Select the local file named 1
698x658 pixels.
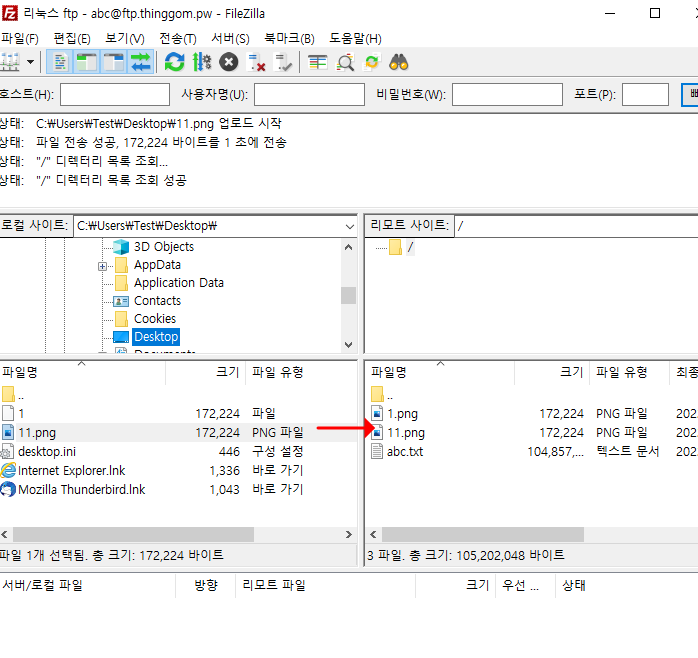(178, 414)
